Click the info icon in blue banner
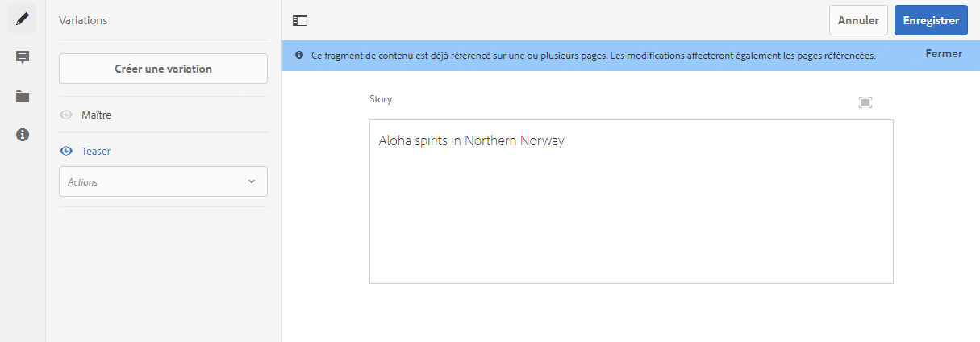The image size is (980, 342). pyautogui.click(x=299, y=56)
